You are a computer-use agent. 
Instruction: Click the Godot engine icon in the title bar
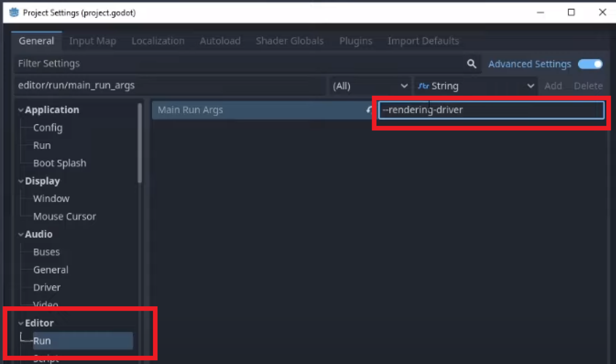(x=13, y=13)
